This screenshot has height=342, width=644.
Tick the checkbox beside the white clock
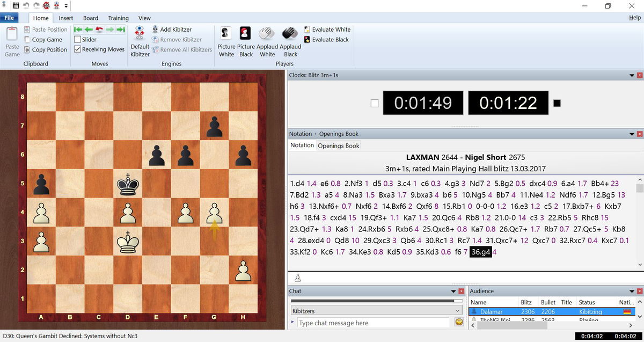coord(375,103)
